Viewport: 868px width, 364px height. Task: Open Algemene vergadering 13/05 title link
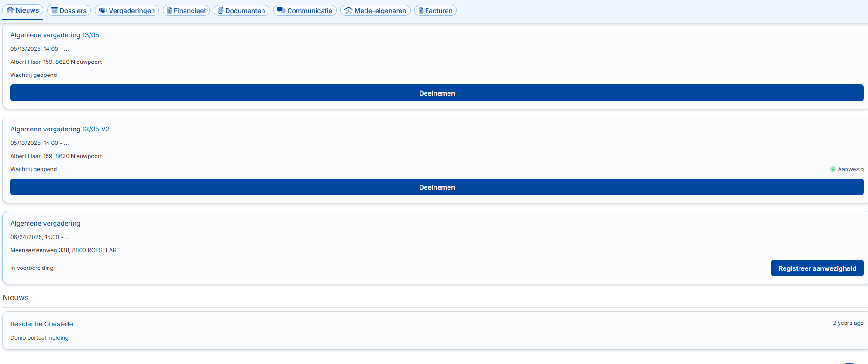click(55, 35)
